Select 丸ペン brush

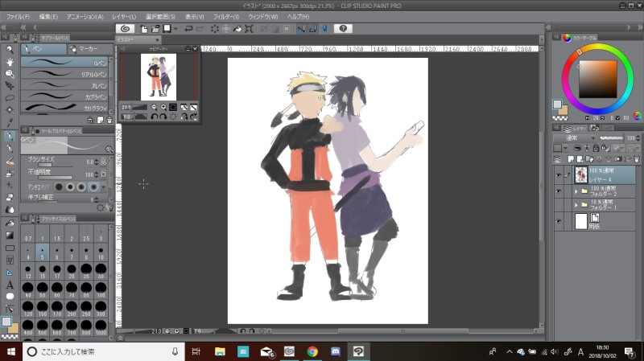coord(64,85)
